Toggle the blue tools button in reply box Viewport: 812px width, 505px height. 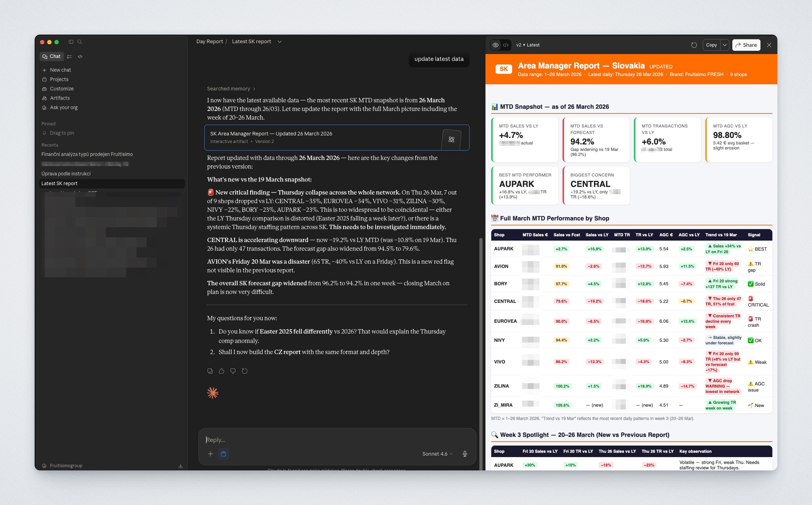[x=223, y=454]
